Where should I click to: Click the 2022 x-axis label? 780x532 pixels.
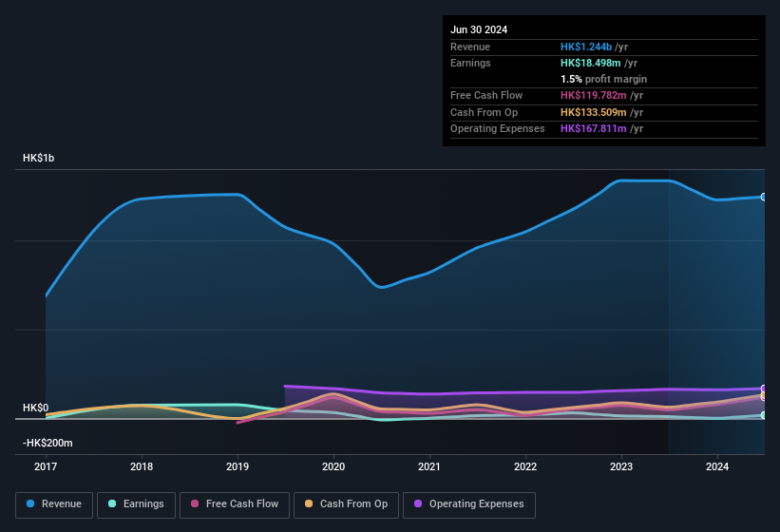pyautogui.click(x=525, y=466)
